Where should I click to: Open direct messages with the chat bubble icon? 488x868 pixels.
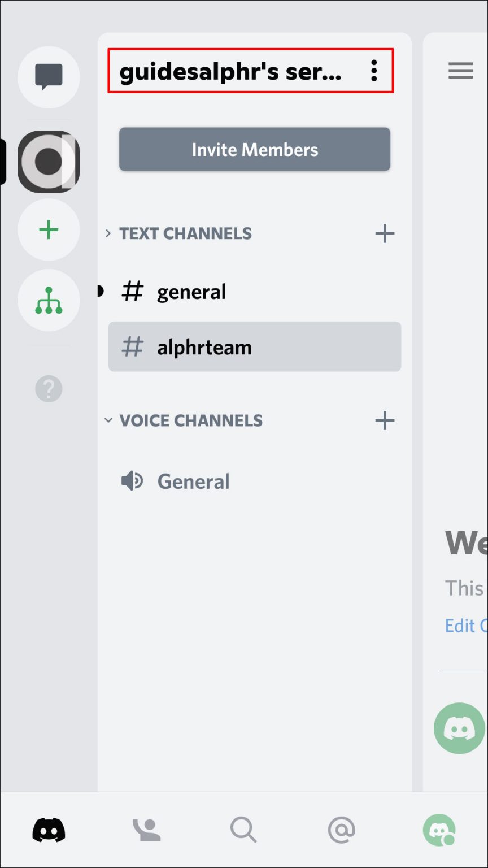(49, 77)
